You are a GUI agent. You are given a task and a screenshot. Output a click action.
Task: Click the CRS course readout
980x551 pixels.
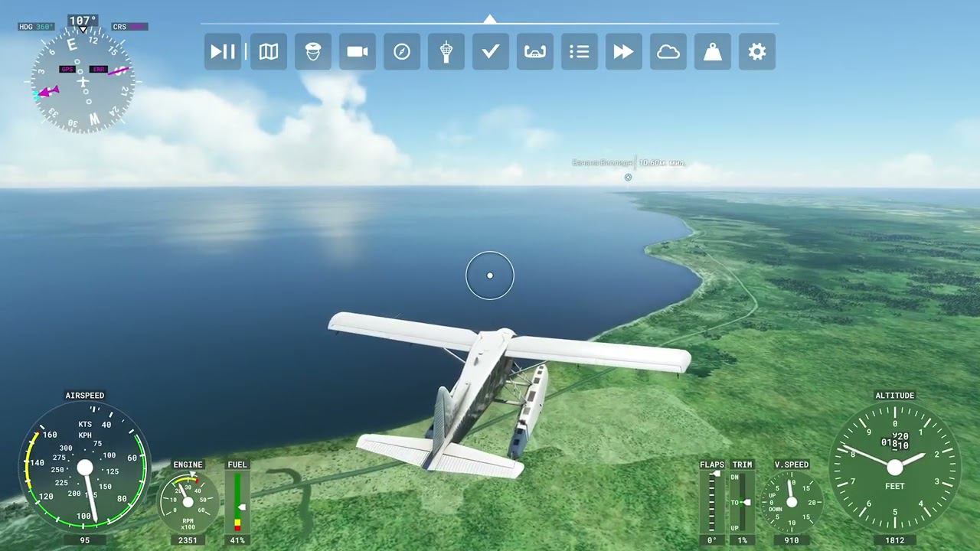(129, 27)
